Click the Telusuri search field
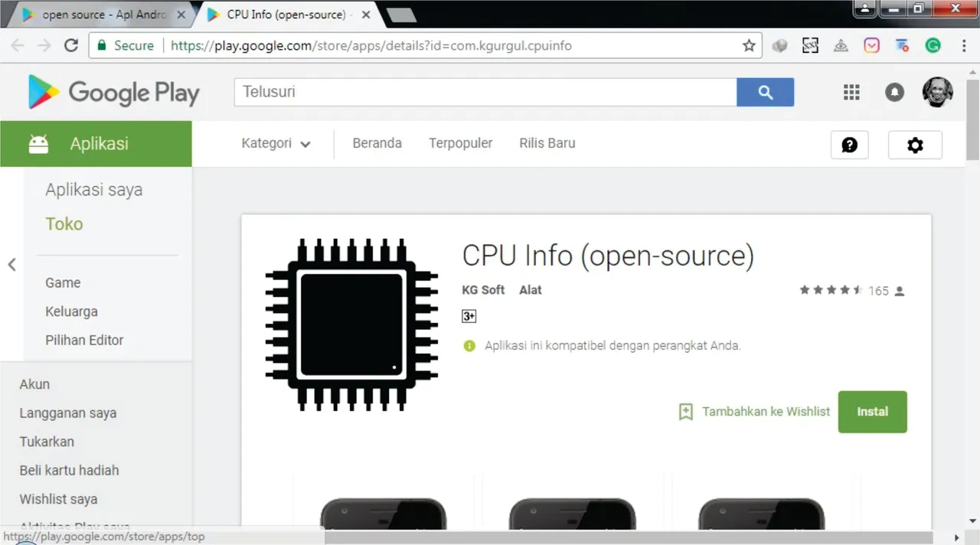This screenshot has width=980, height=545. tap(485, 92)
